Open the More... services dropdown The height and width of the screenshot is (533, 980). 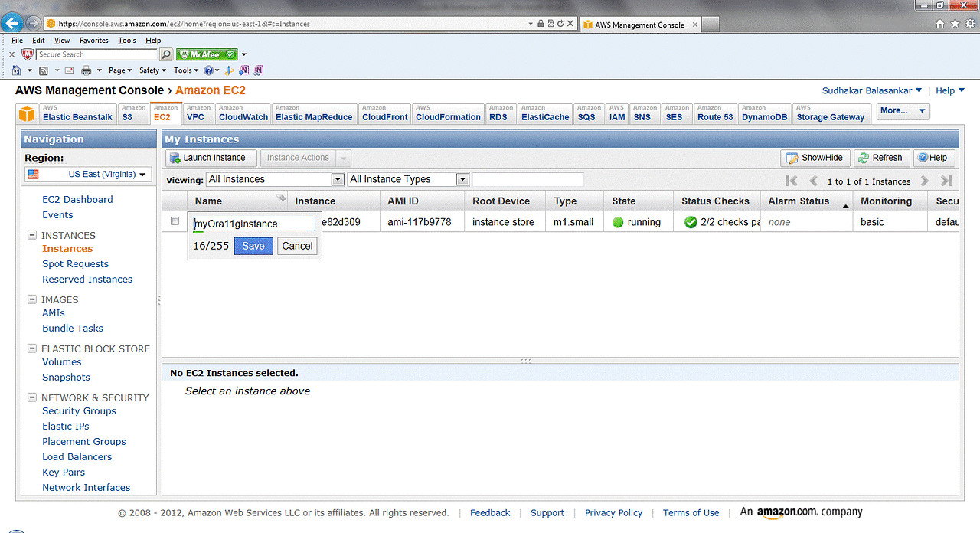(903, 111)
